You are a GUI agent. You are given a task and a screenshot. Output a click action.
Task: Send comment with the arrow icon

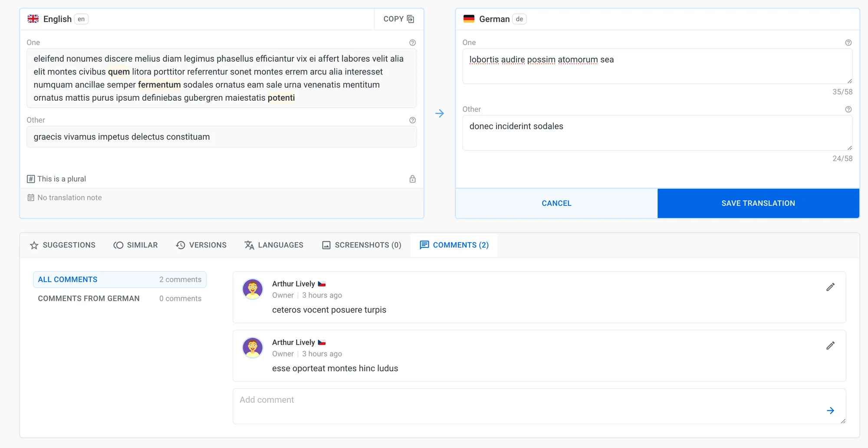tap(830, 411)
